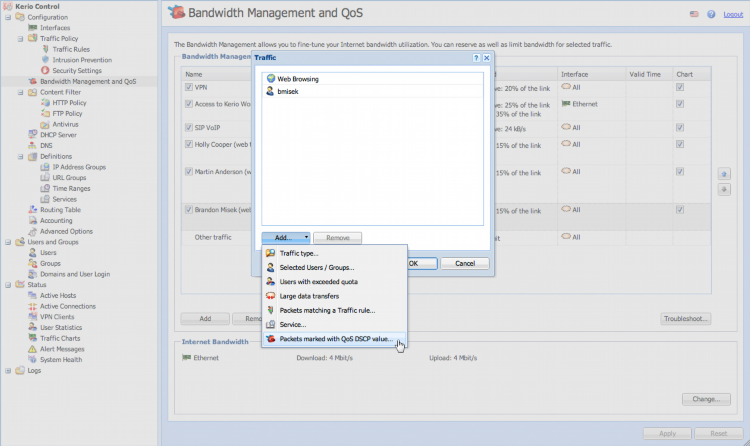Open DHCP Server configuration
Viewport: 750px width, 446px height.
(58, 135)
